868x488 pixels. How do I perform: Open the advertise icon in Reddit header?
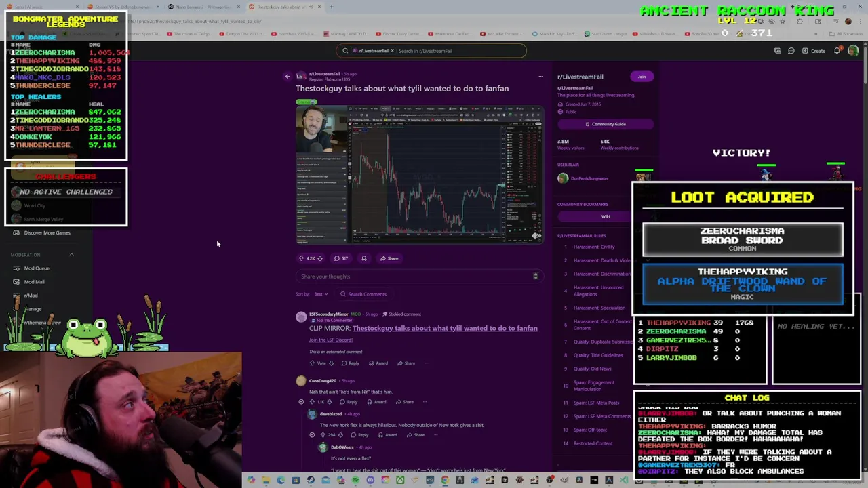click(x=778, y=51)
